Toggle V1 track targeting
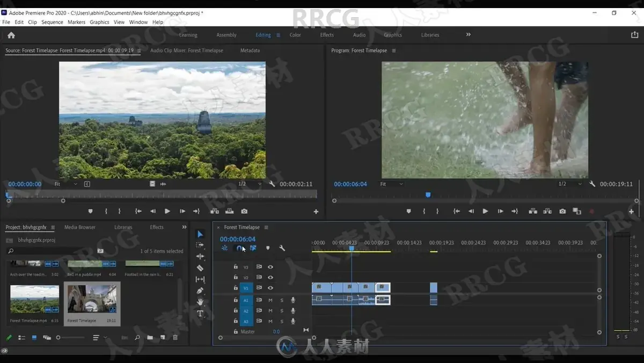The width and height of the screenshot is (644, 363). click(x=246, y=288)
